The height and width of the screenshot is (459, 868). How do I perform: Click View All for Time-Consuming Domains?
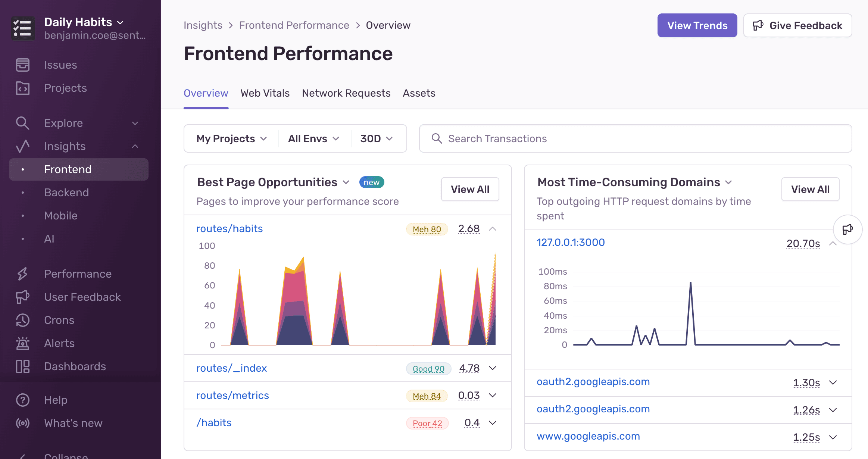[810, 189]
